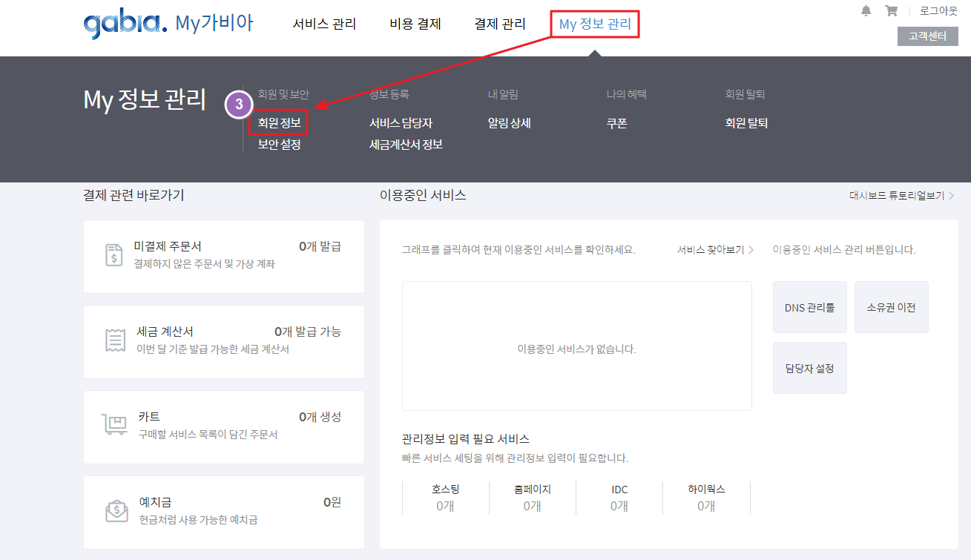
Task: Select the My 정보 관리 menu
Action: (595, 24)
